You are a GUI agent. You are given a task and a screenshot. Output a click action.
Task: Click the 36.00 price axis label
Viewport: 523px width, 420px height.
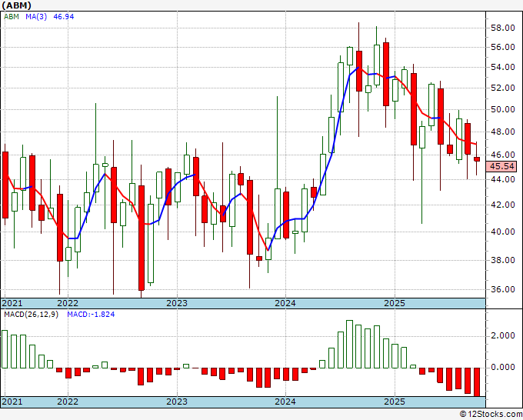501,290
